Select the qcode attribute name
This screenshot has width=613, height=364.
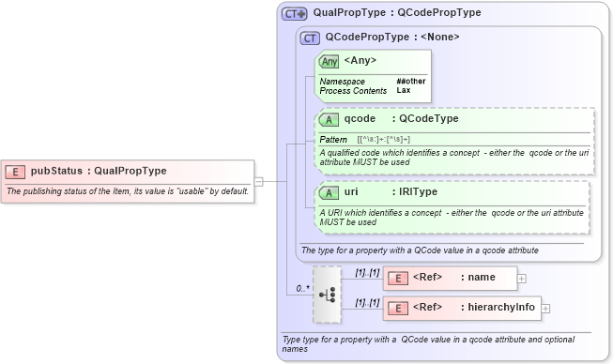point(360,119)
